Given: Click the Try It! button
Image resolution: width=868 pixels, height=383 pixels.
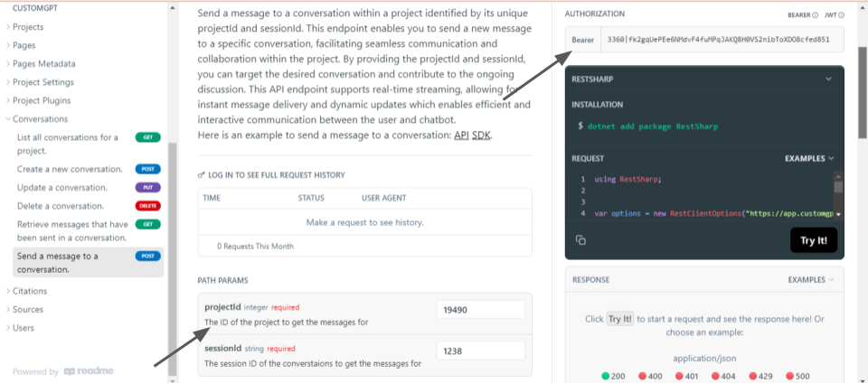Looking at the screenshot, I should (x=814, y=240).
